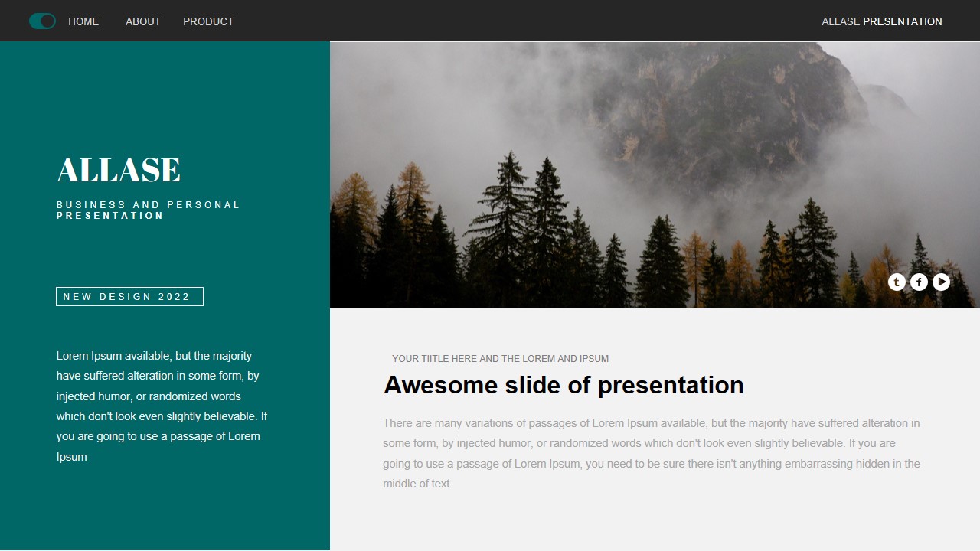Click the ALLASE PRESENTATION brand text
Viewport: 980px width, 551px height.
tap(882, 21)
